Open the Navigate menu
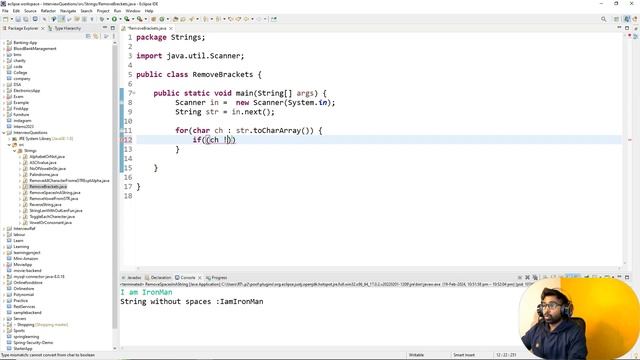This screenshot has height=360, width=640. point(68,11)
